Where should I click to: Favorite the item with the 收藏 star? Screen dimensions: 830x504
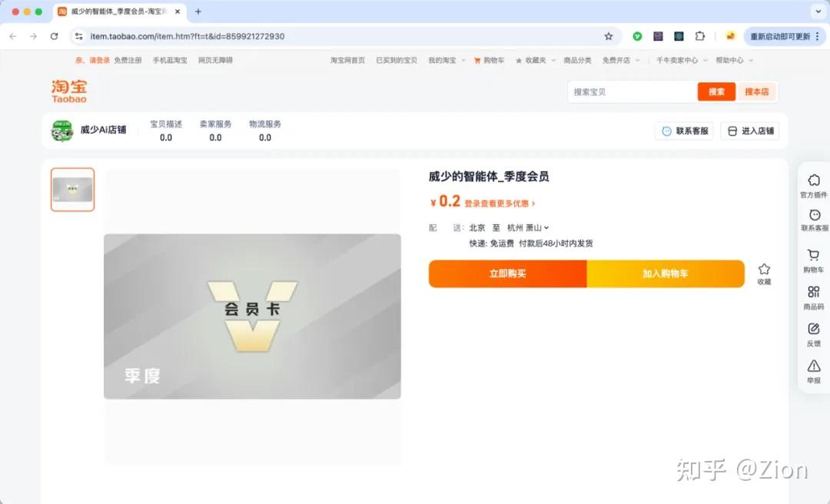click(x=764, y=274)
